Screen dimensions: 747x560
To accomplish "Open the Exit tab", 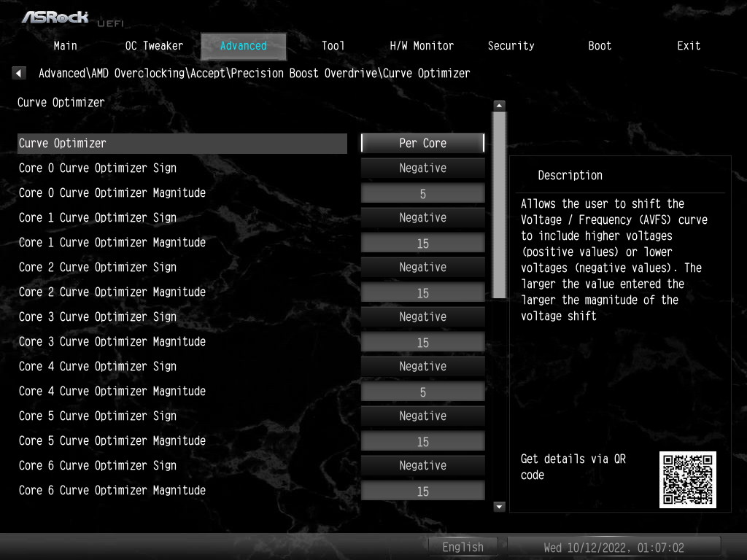I will 689,46.
